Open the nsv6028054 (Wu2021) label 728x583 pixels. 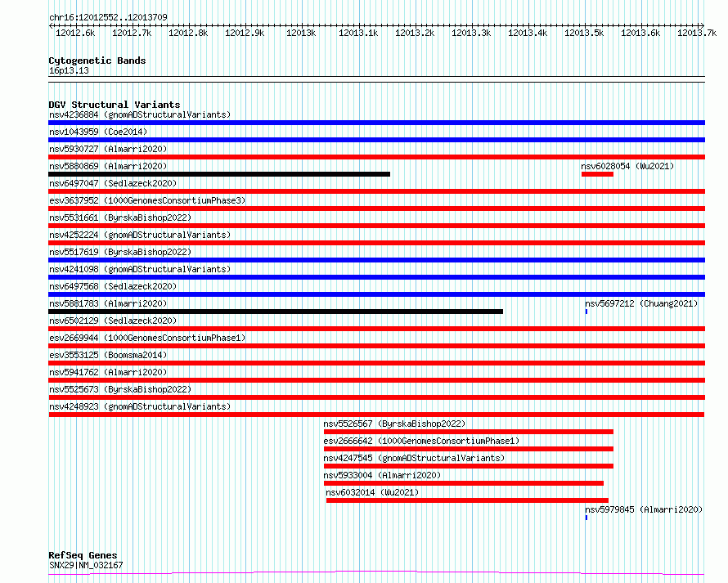pyautogui.click(x=627, y=166)
